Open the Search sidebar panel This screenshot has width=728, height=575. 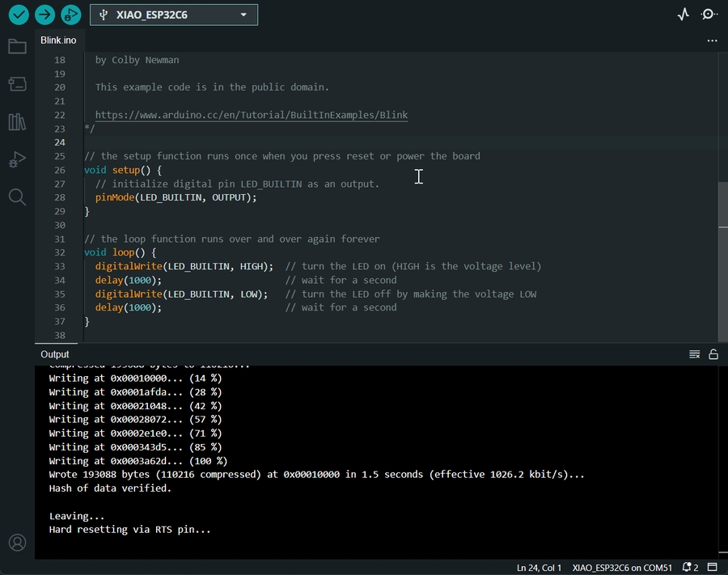click(17, 197)
